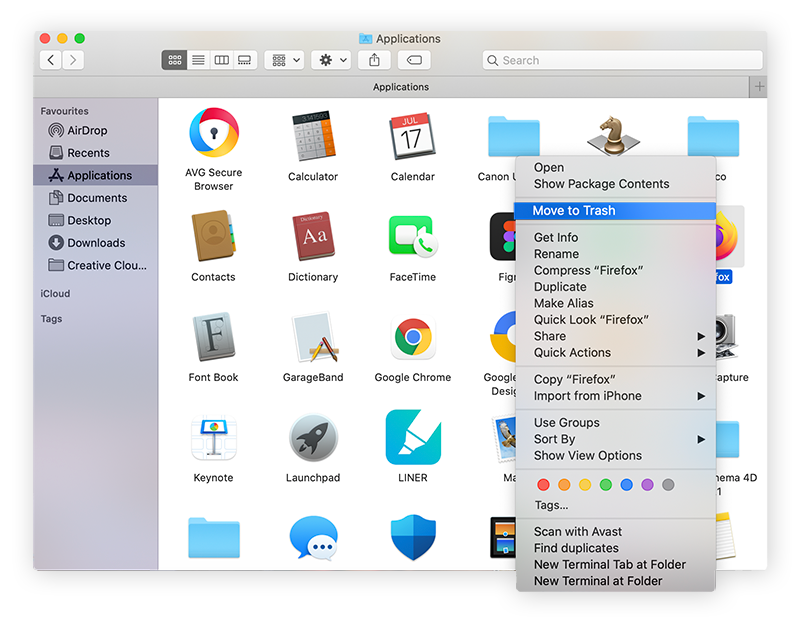800x624 pixels.
Task: Select the Launchpad app icon
Action: pyautogui.click(x=313, y=438)
